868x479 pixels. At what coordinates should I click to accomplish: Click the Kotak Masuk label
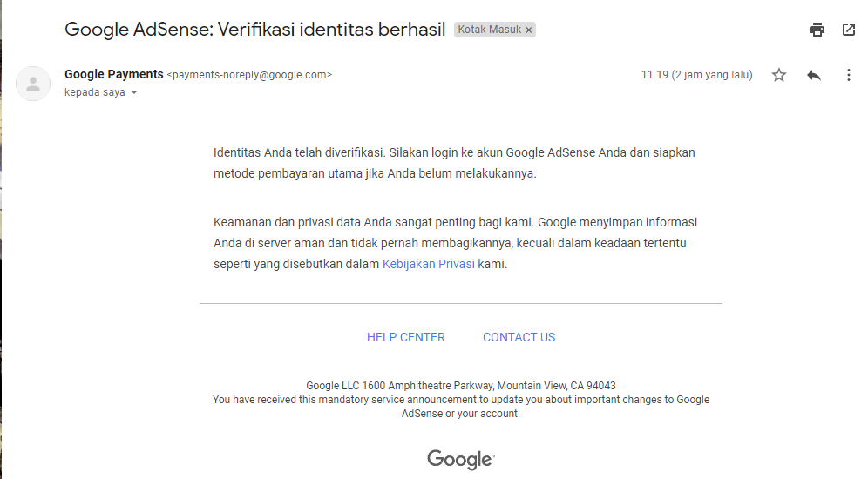pyautogui.click(x=490, y=30)
